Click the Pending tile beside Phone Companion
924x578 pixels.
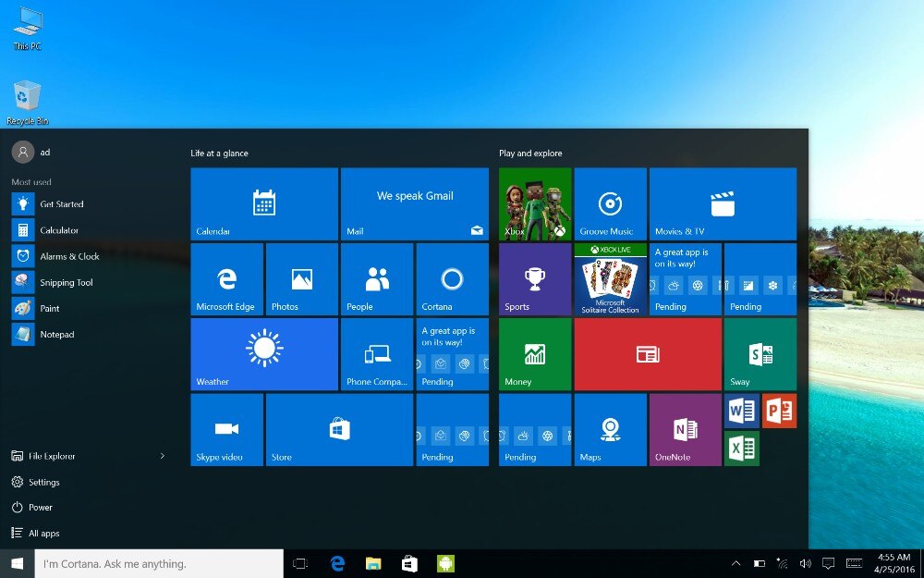pyautogui.click(x=453, y=354)
